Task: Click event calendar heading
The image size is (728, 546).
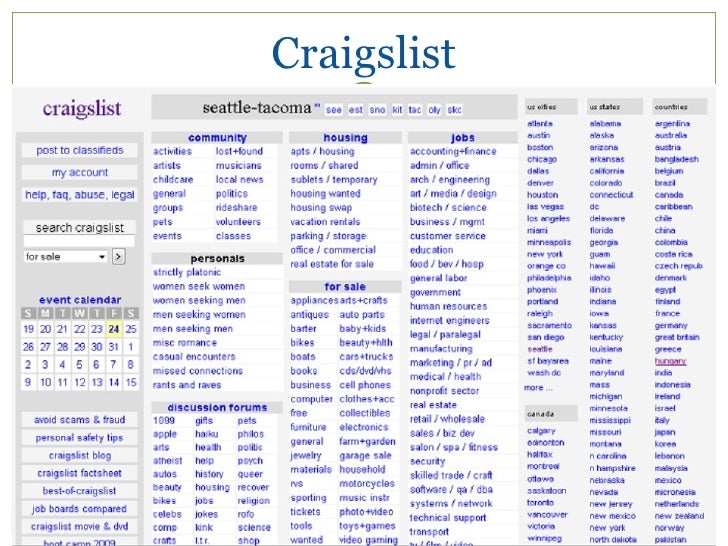Action: click(80, 300)
